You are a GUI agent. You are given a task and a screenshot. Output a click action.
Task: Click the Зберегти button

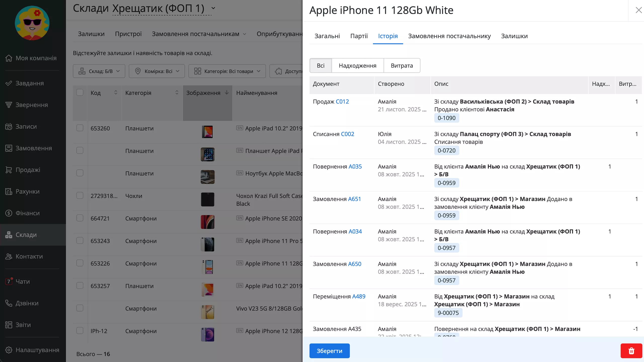coord(329,351)
